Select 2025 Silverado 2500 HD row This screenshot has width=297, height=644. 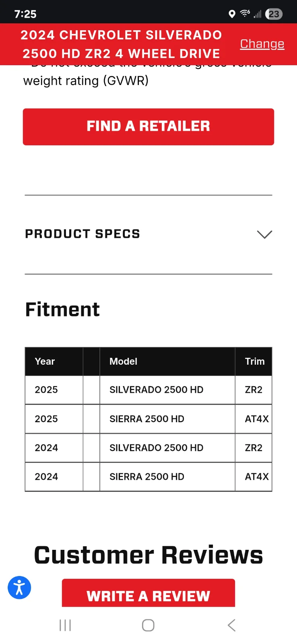click(156, 390)
